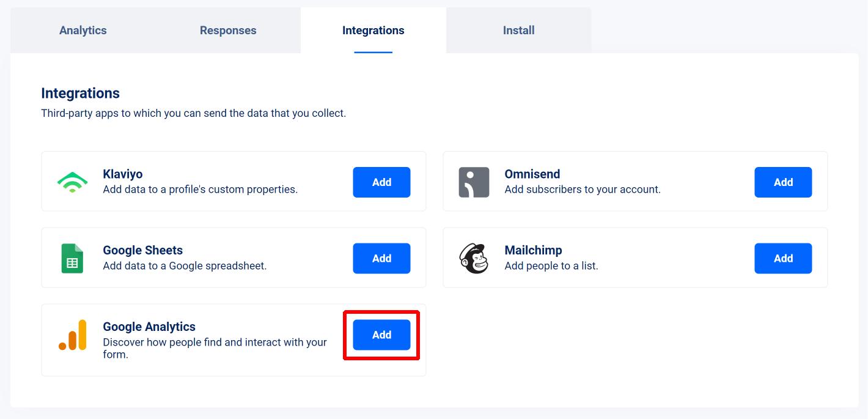
Task: Go to the Install tab
Action: 519,31
